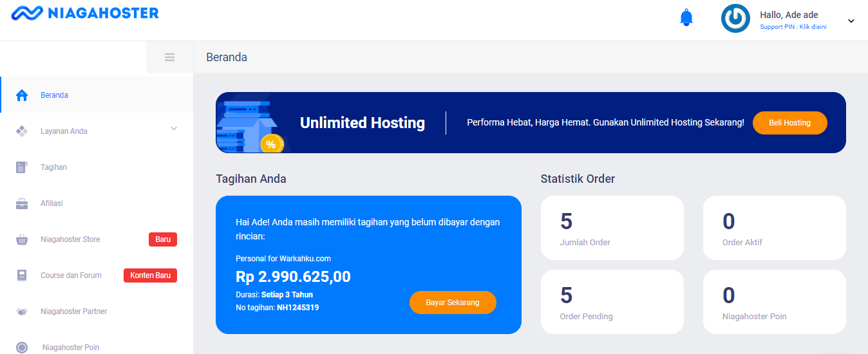The width and height of the screenshot is (868, 354).
Task: Click the Layanan Anda diamond icon
Action: tap(22, 131)
